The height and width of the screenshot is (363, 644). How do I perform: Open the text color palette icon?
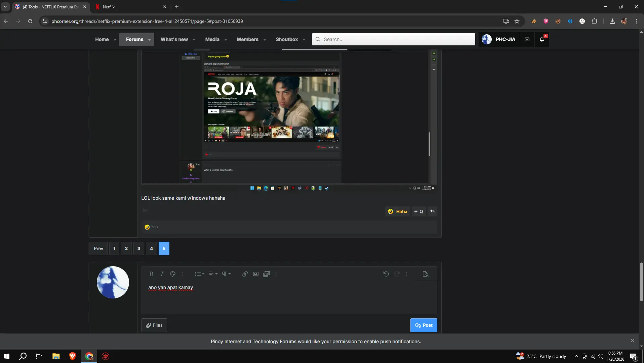(173, 274)
